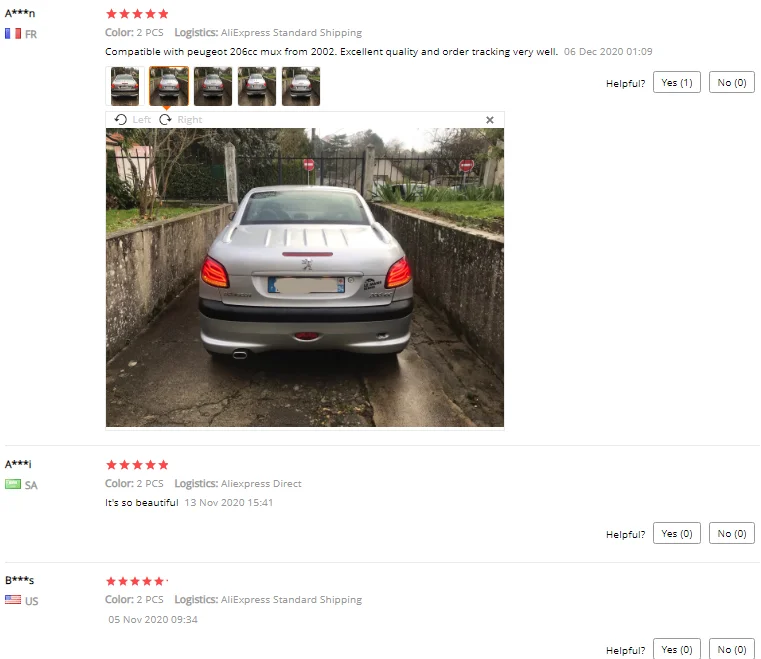Image resolution: width=761 pixels, height=659 pixels.
Task: Click No (0) on the SA reviewer's comment
Action: pyautogui.click(x=731, y=533)
